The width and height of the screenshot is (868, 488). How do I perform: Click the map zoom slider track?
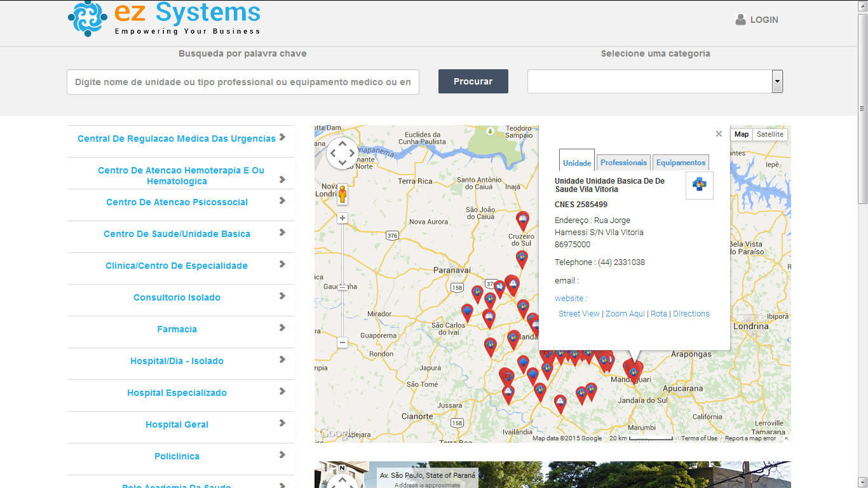pyautogui.click(x=342, y=311)
